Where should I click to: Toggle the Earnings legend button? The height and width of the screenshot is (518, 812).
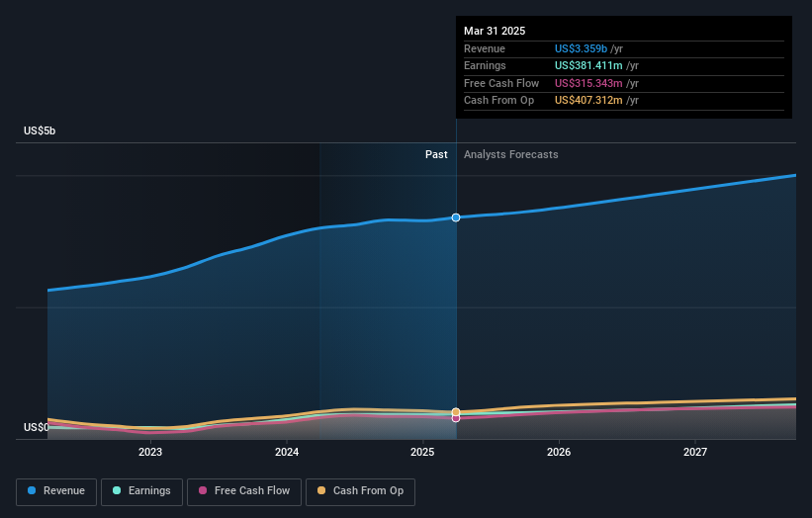point(141,491)
